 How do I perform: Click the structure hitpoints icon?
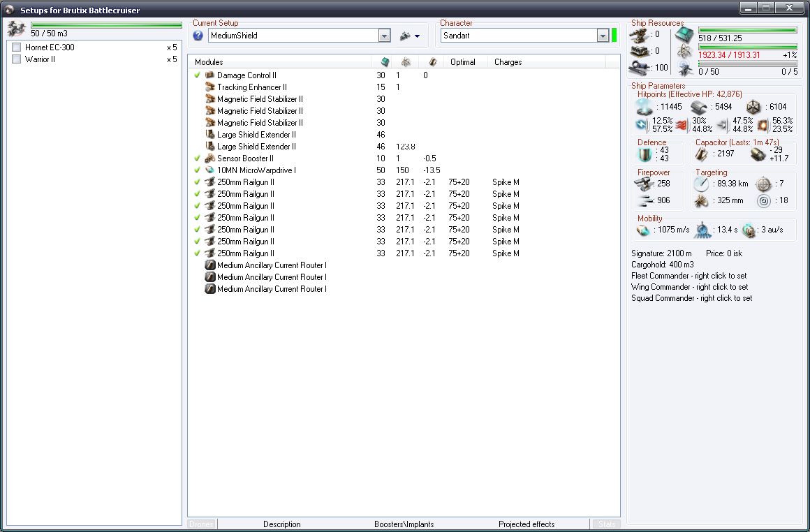(x=753, y=107)
